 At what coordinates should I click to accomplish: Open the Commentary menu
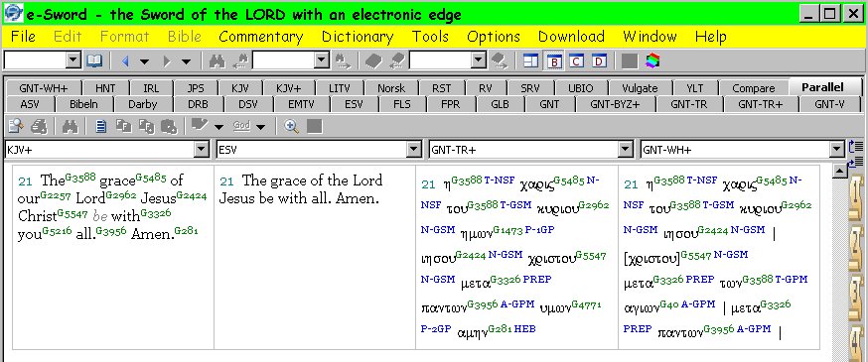pyautogui.click(x=261, y=37)
